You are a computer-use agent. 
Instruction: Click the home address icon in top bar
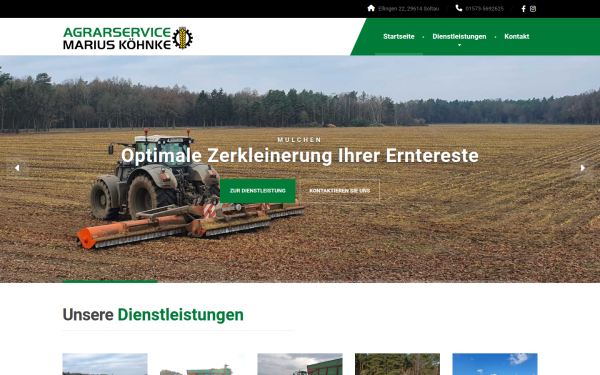[x=371, y=8]
